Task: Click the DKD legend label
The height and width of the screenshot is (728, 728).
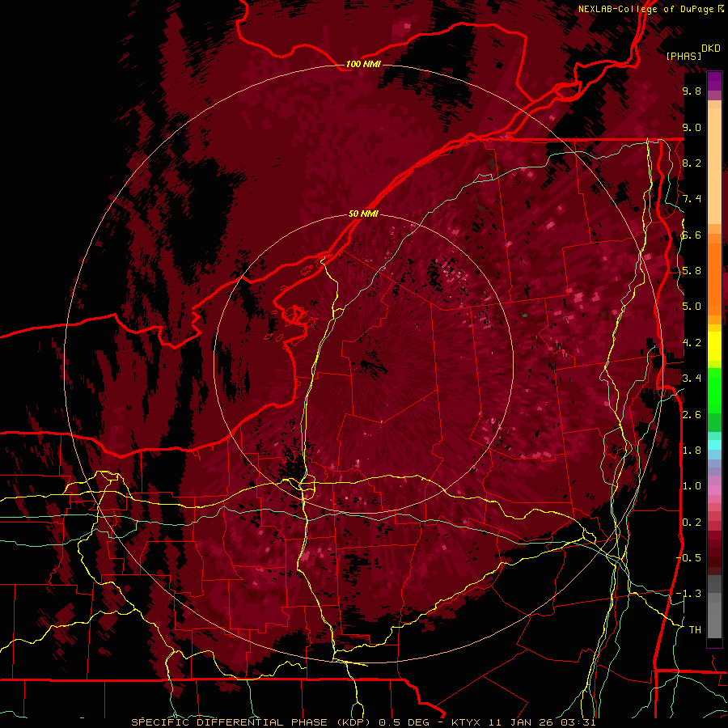Action: [710, 49]
